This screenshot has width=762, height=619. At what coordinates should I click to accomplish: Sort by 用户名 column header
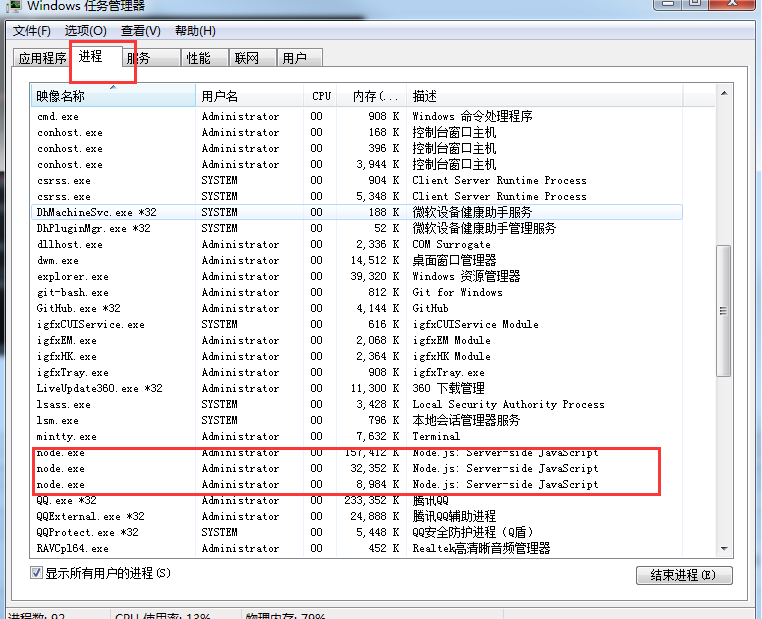tap(249, 96)
